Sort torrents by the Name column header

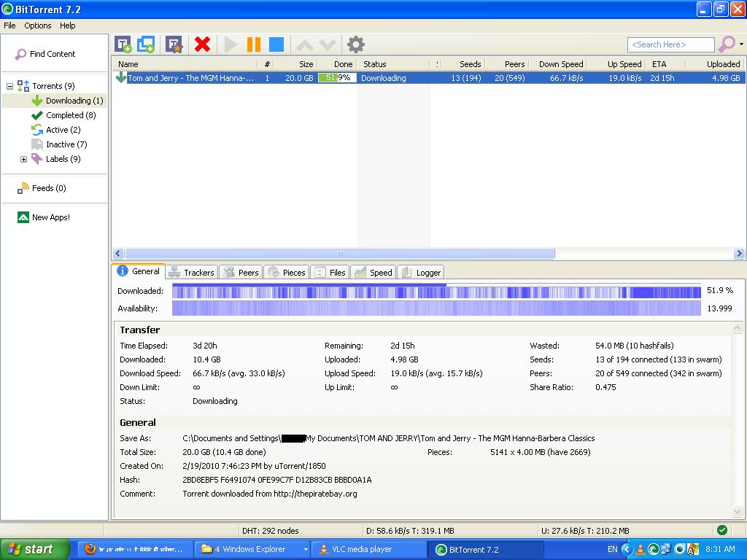pos(185,64)
